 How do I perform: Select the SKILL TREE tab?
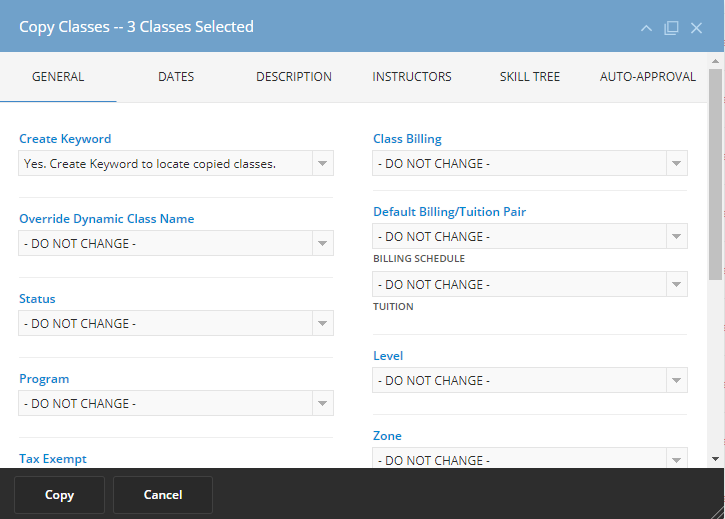(529, 77)
